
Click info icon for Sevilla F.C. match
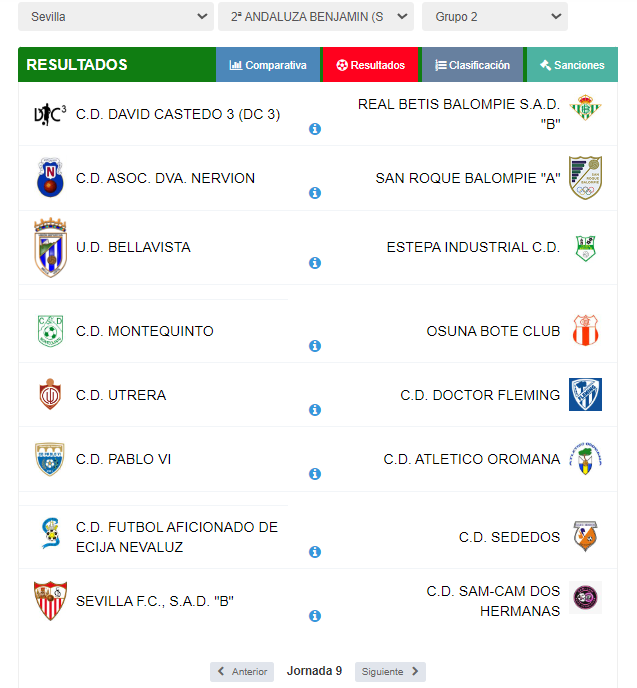pyautogui.click(x=315, y=616)
